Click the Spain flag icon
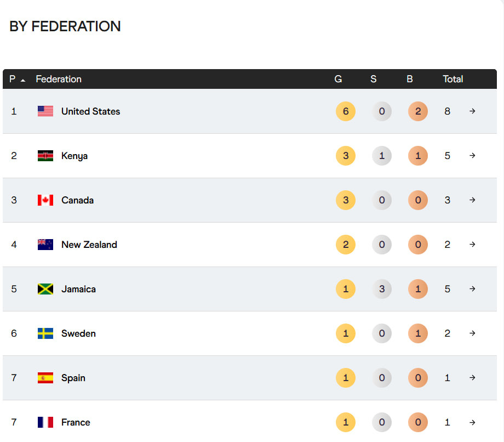The width and height of the screenshot is (504, 442). pos(45,378)
